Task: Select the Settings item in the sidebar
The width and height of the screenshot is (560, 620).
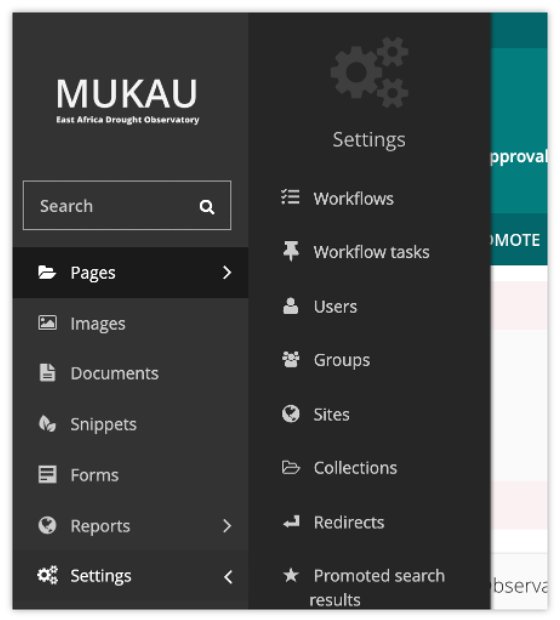Action: click(x=131, y=576)
